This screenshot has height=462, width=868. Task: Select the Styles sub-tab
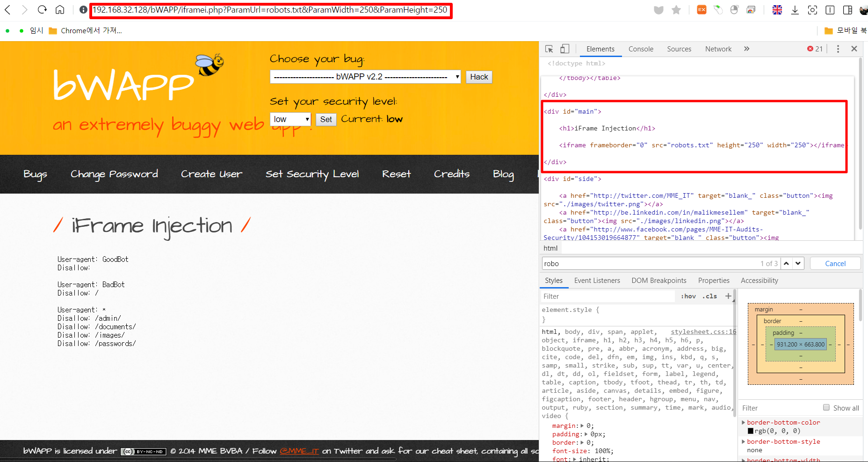pyautogui.click(x=554, y=281)
